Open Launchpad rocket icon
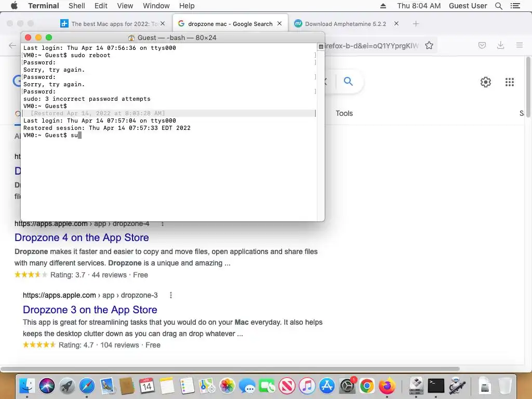 67,386
